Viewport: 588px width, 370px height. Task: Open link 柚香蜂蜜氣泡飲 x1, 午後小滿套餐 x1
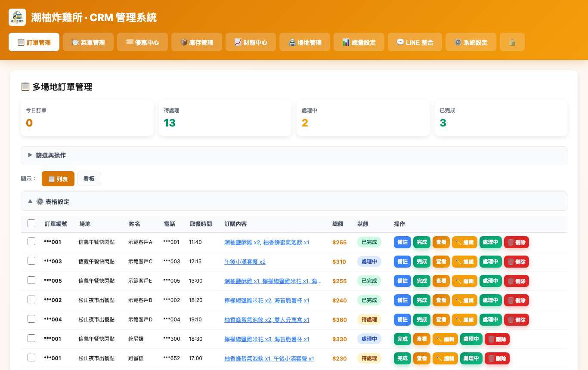pos(269,358)
